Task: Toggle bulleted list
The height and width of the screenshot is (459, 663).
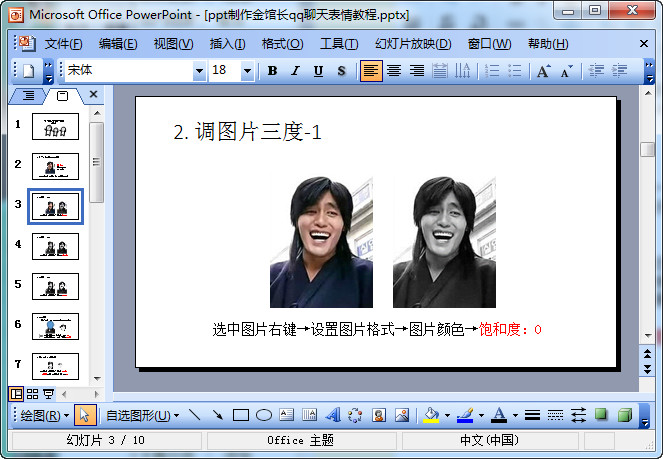Action: click(x=515, y=71)
